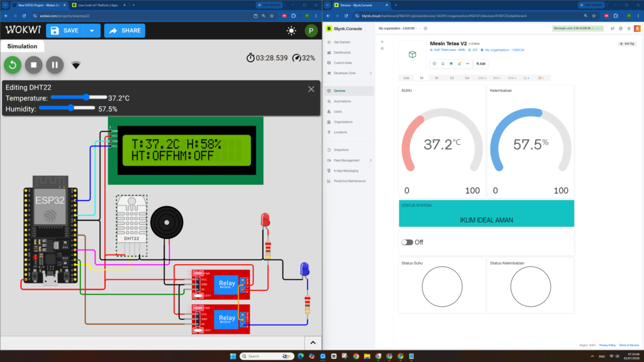Open the SAVE dropdown arrow

coord(92,31)
